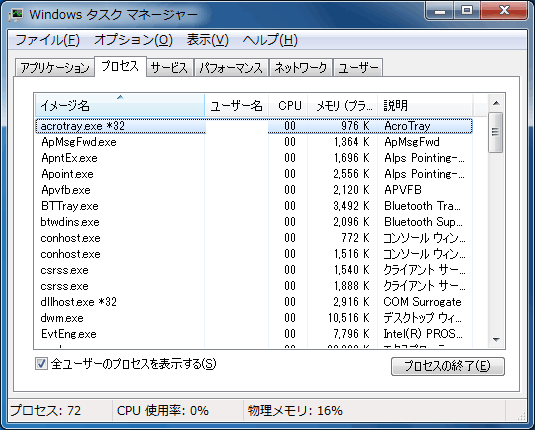
Task: Click the 3,492 K memory value
Action: (351, 206)
